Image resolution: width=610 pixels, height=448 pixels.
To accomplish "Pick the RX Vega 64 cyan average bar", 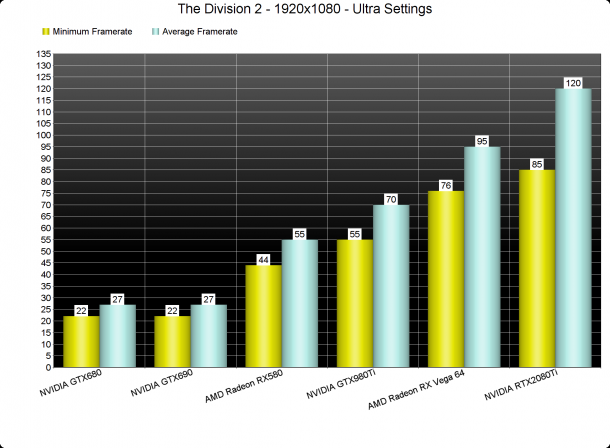I will (x=482, y=257).
